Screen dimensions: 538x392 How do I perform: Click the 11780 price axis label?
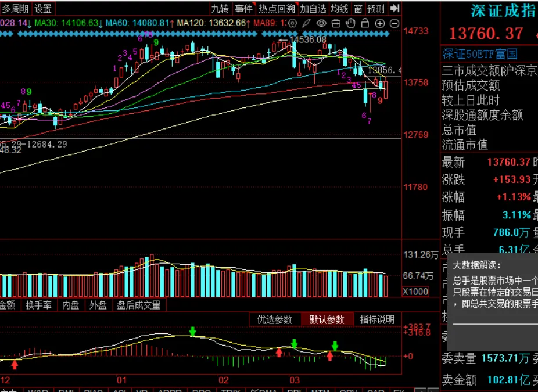click(416, 187)
